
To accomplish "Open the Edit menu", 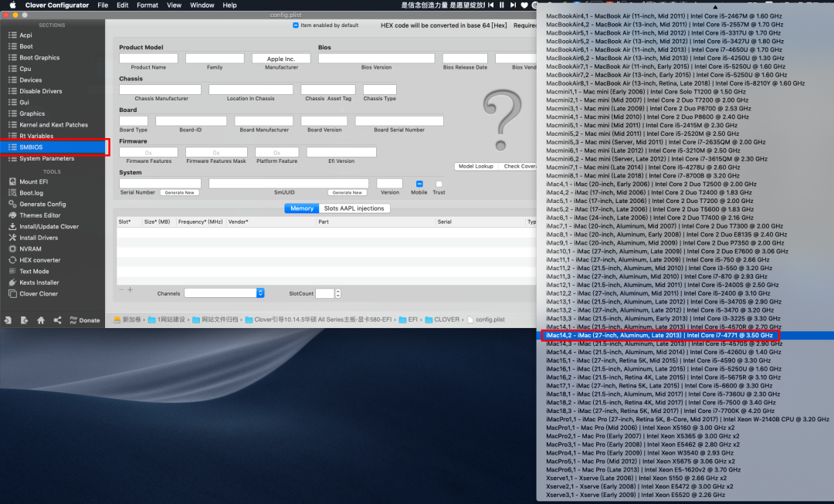I will (x=123, y=5).
